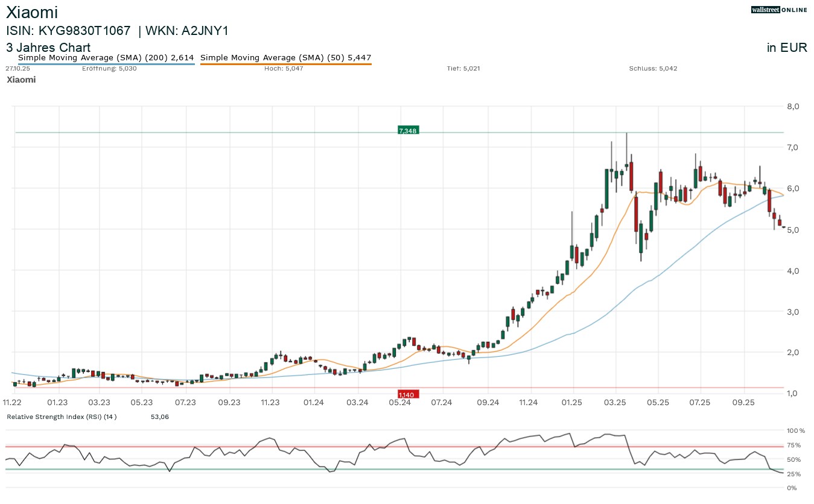Image resolution: width=814 pixels, height=504 pixels.
Task: Click the RSI value 53,06
Action: point(160,417)
